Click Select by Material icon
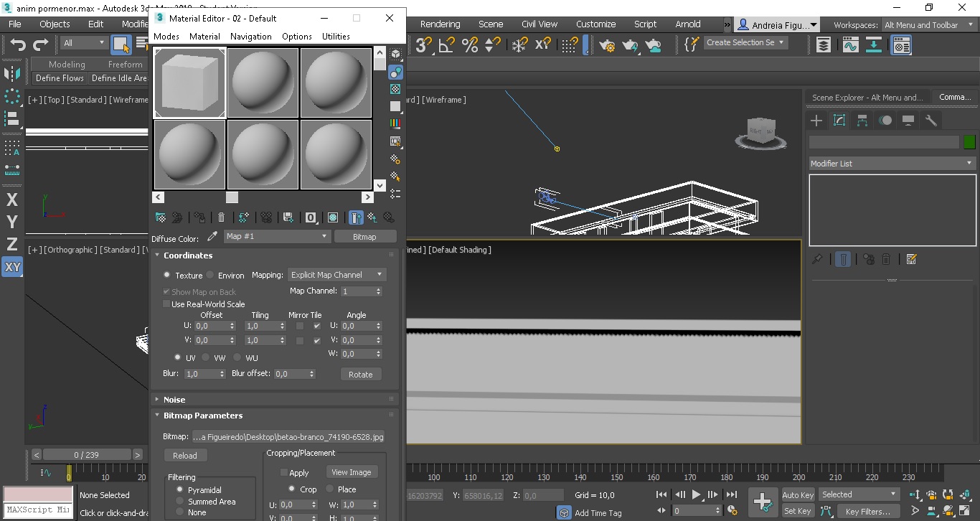 pos(395,176)
